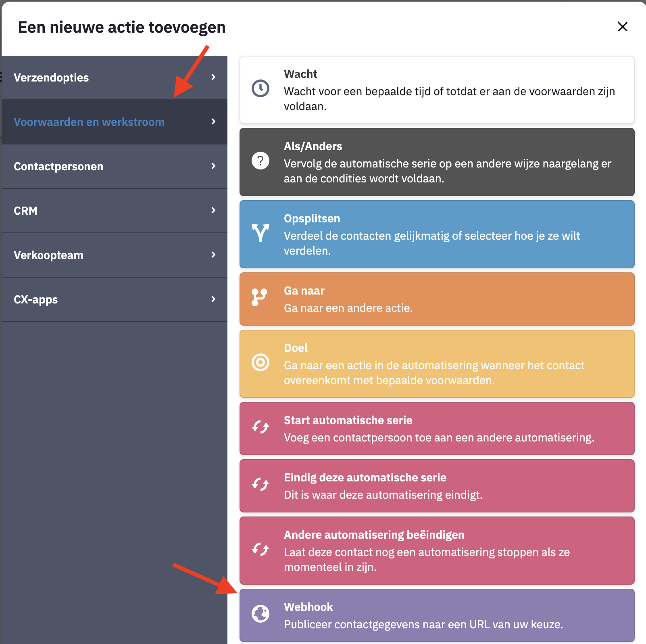Viewport: 646px width, 644px height.
Task: Expand the Verzendopties chevron
Action: point(213,77)
